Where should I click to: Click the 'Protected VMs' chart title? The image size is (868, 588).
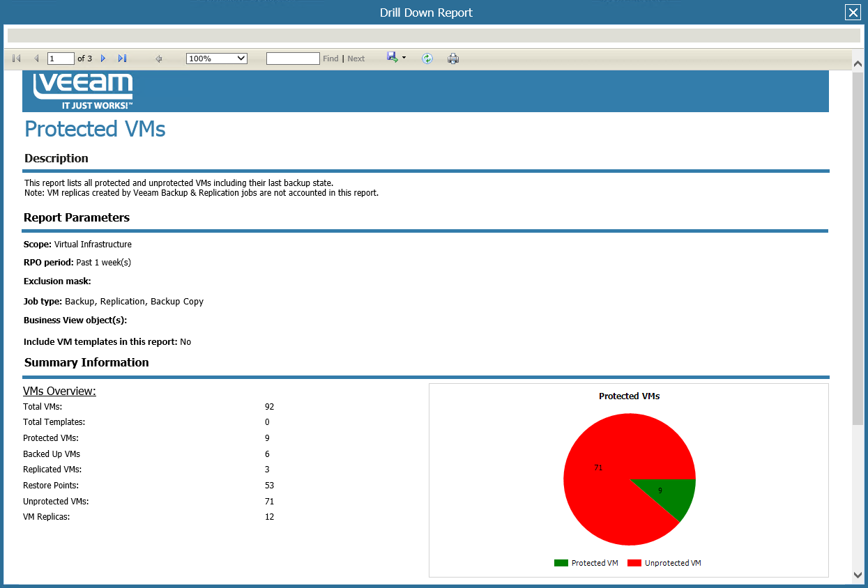coord(630,396)
